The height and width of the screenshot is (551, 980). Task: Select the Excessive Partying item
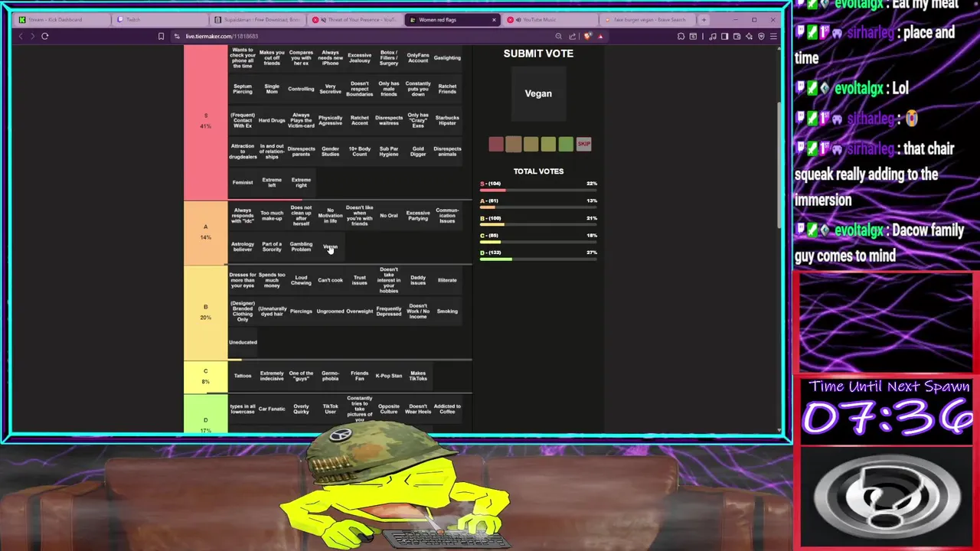pyautogui.click(x=418, y=216)
